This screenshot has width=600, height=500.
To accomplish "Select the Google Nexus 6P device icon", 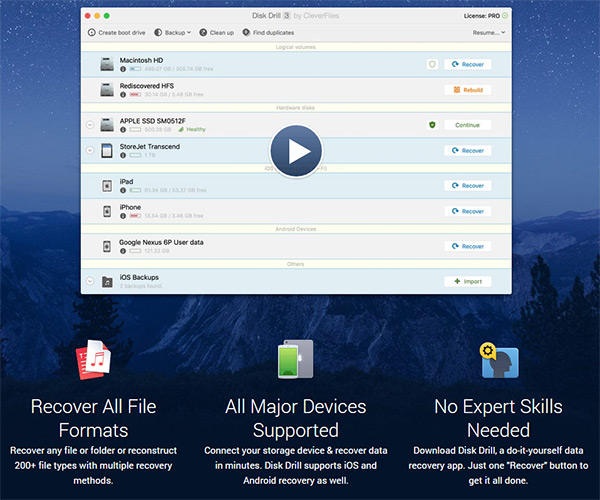I will [x=107, y=246].
